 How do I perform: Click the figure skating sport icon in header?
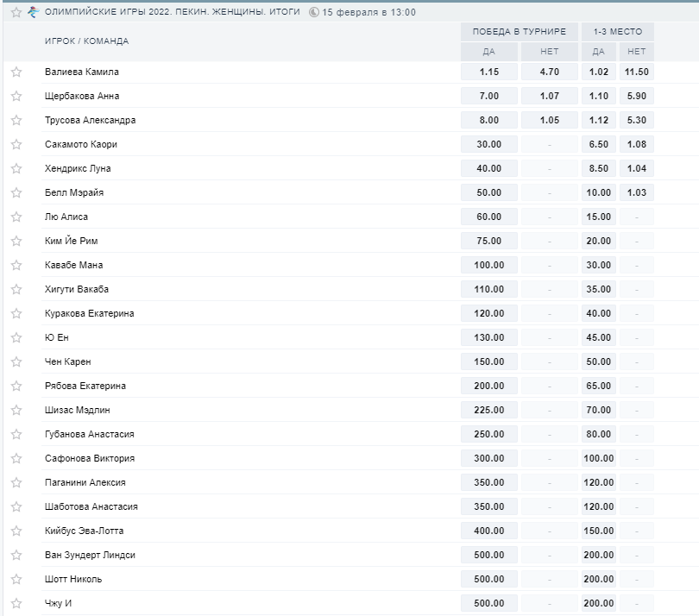point(34,13)
